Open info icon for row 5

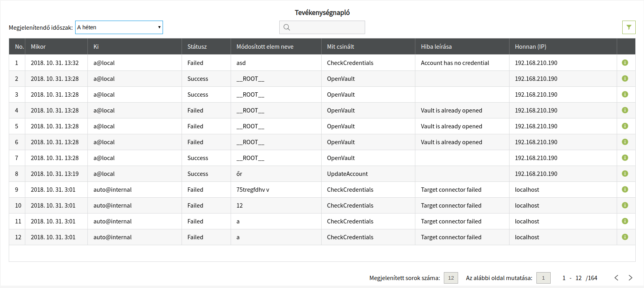625,126
